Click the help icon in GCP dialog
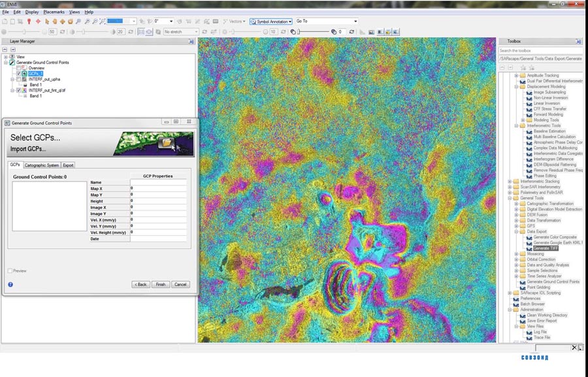 pos(10,284)
